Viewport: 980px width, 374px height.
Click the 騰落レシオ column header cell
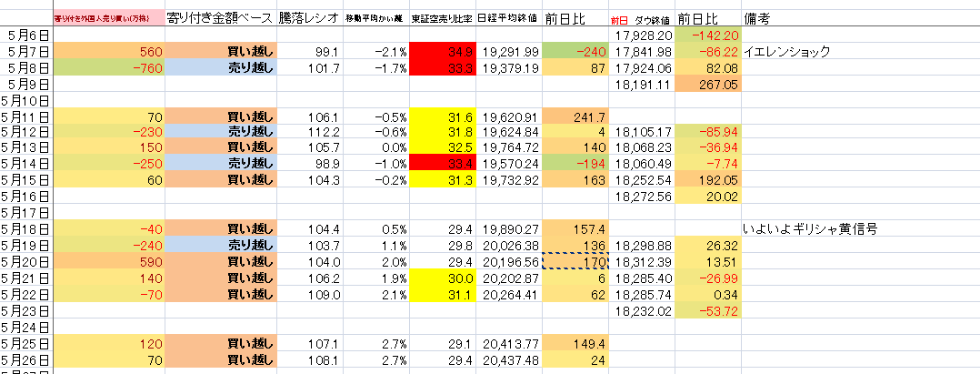[x=311, y=17]
